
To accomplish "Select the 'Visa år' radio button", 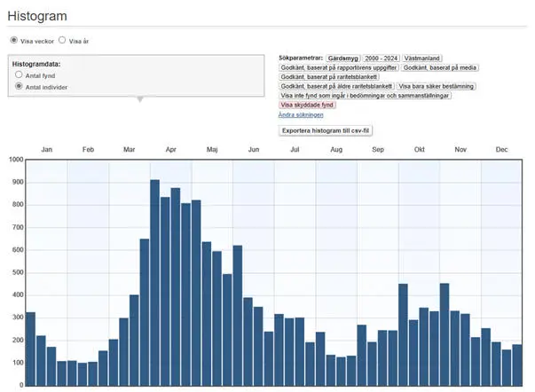I will [62, 41].
